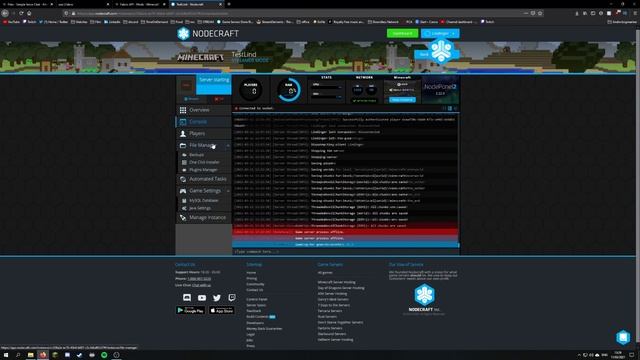Click the support phone number link
This screenshot has height=360, width=640.
pyautogui.click(x=199, y=279)
